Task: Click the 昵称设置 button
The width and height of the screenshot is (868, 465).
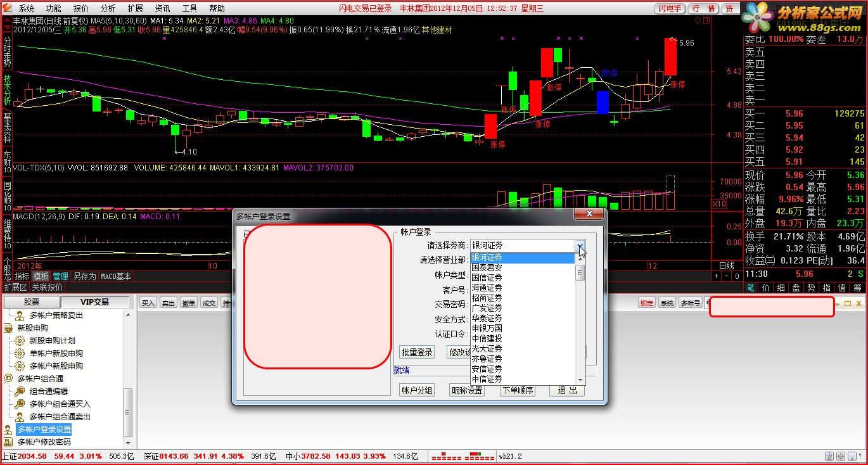Action: tap(467, 391)
